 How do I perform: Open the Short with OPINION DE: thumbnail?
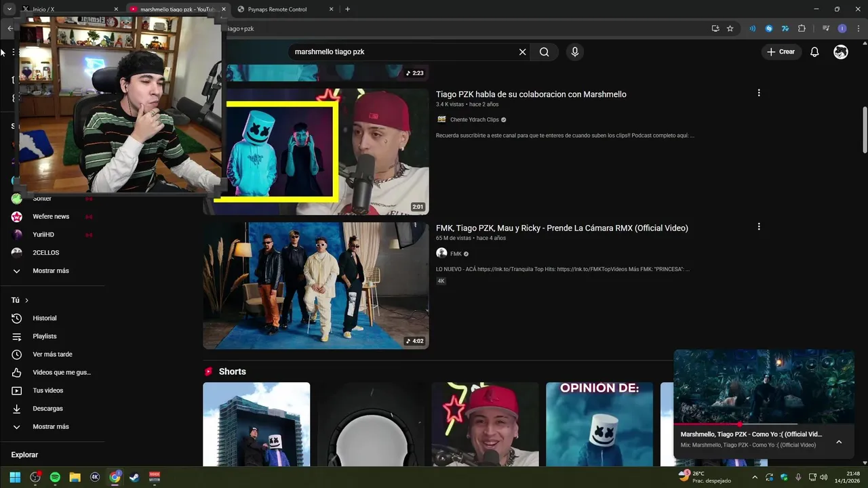(x=599, y=424)
